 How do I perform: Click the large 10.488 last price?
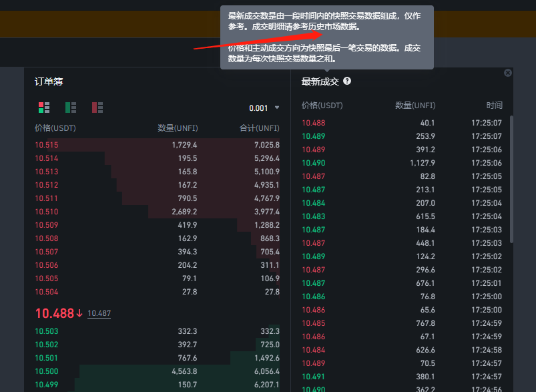pos(54,313)
